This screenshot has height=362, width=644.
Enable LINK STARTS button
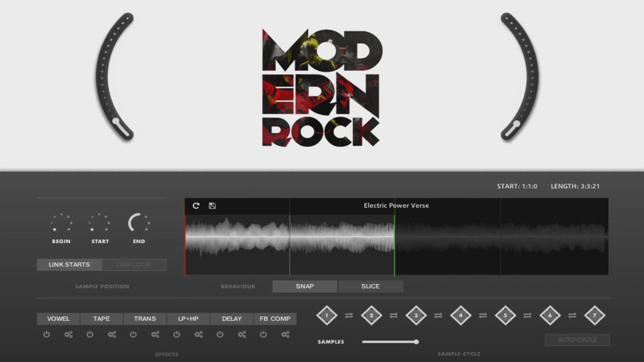pyautogui.click(x=69, y=265)
